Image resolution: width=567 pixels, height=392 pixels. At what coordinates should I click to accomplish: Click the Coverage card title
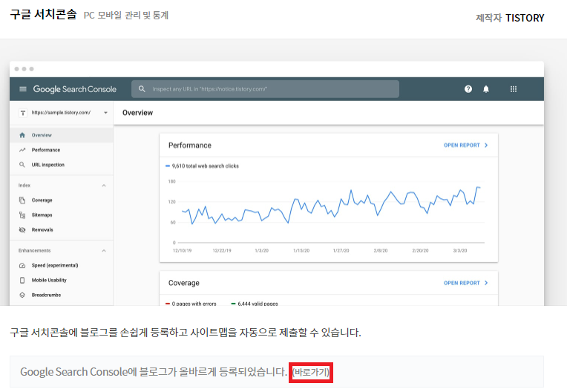point(184,283)
